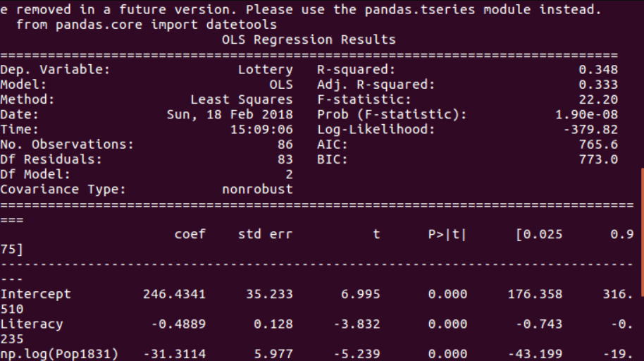Click the Log-Likelihood value -379.82
Image resolution: width=644 pixels, height=361 pixels.
pyautogui.click(x=590, y=130)
